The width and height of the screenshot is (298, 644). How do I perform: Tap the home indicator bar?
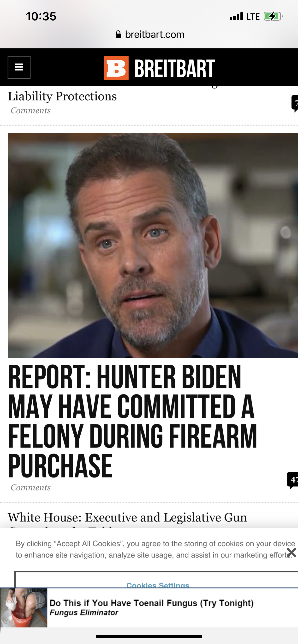click(x=149, y=636)
